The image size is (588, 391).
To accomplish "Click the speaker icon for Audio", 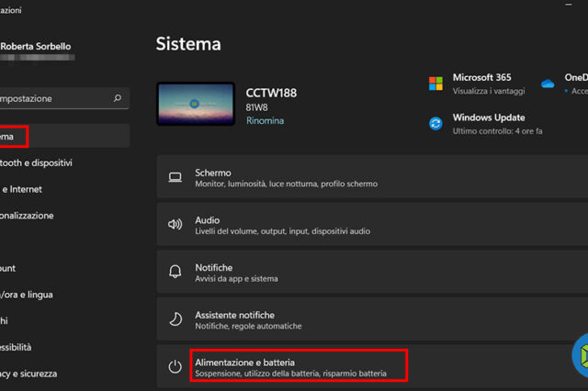I will [x=175, y=226].
